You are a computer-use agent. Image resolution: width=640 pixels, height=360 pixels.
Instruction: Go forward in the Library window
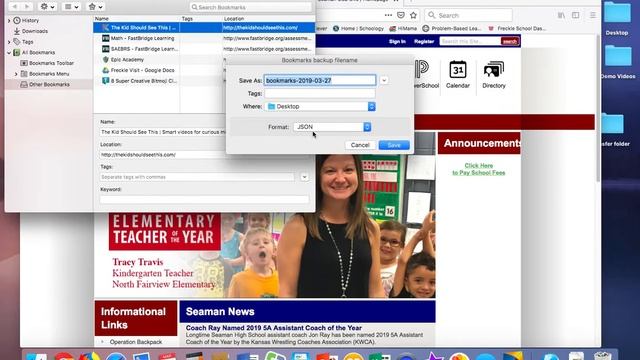coord(27,7)
